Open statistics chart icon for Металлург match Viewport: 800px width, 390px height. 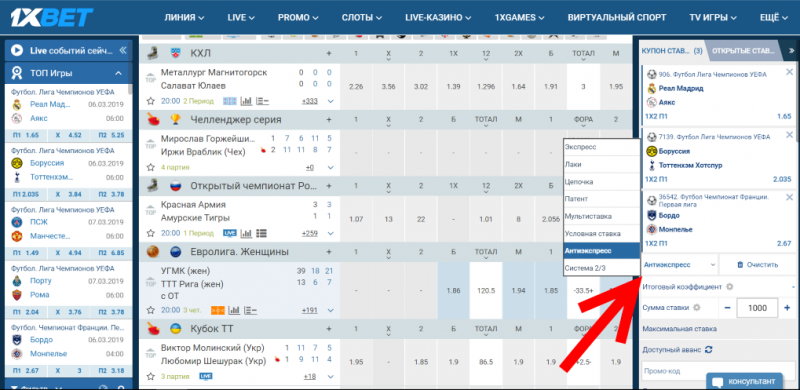pyautogui.click(x=246, y=101)
